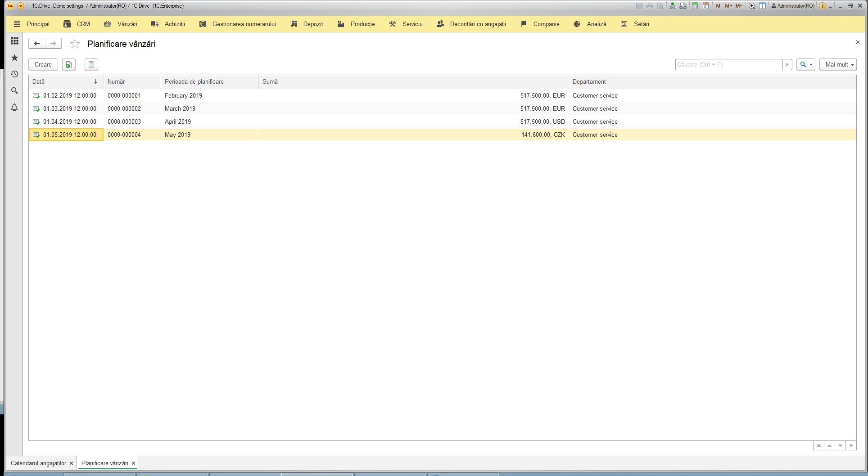Click the info icon in title bar
The height and width of the screenshot is (476, 868).
(x=823, y=6)
